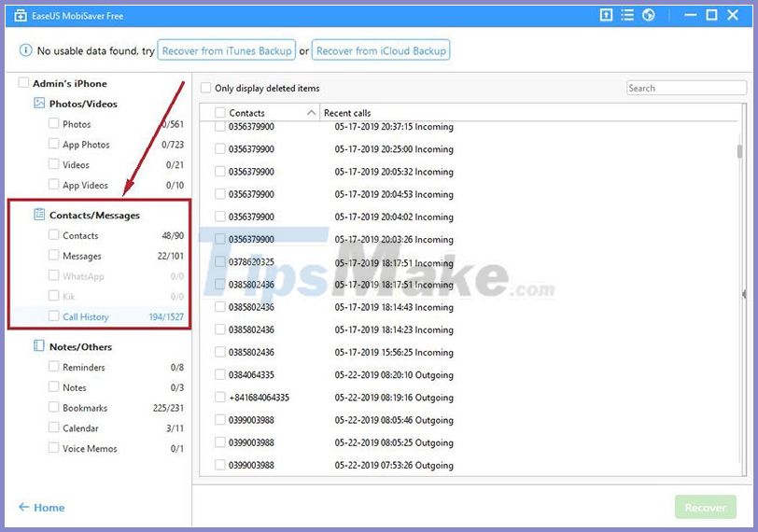Click the Call History count 194/1527

pos(166,316)
